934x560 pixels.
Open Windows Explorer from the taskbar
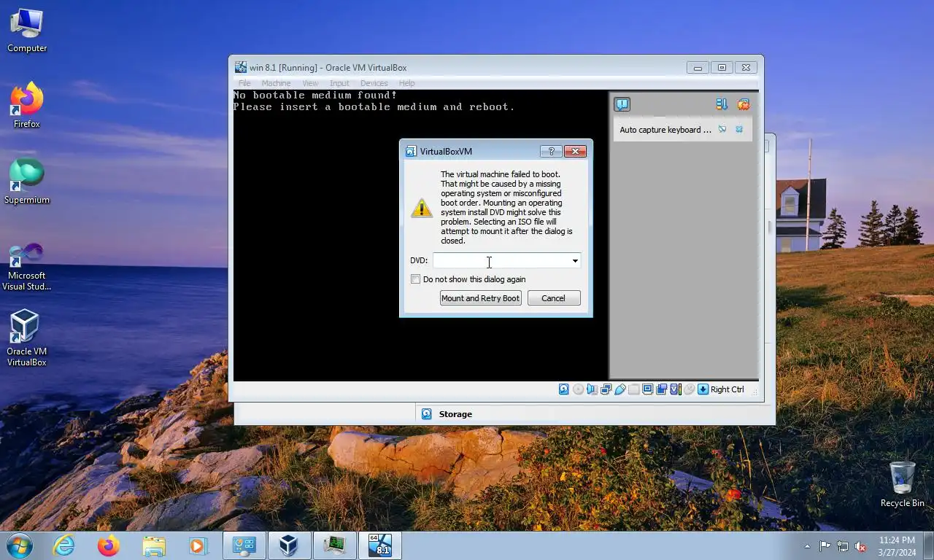tap(154, 545)
